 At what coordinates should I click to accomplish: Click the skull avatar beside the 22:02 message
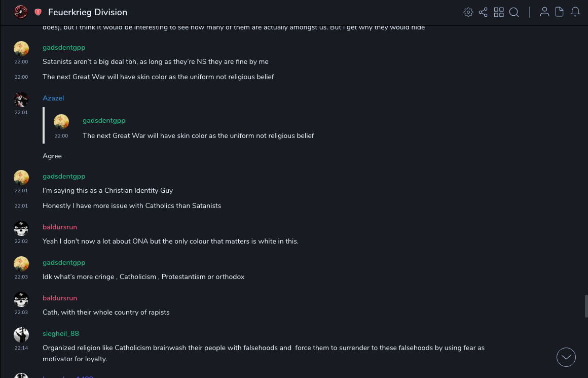pyautogui.click(x=21, y=228)
